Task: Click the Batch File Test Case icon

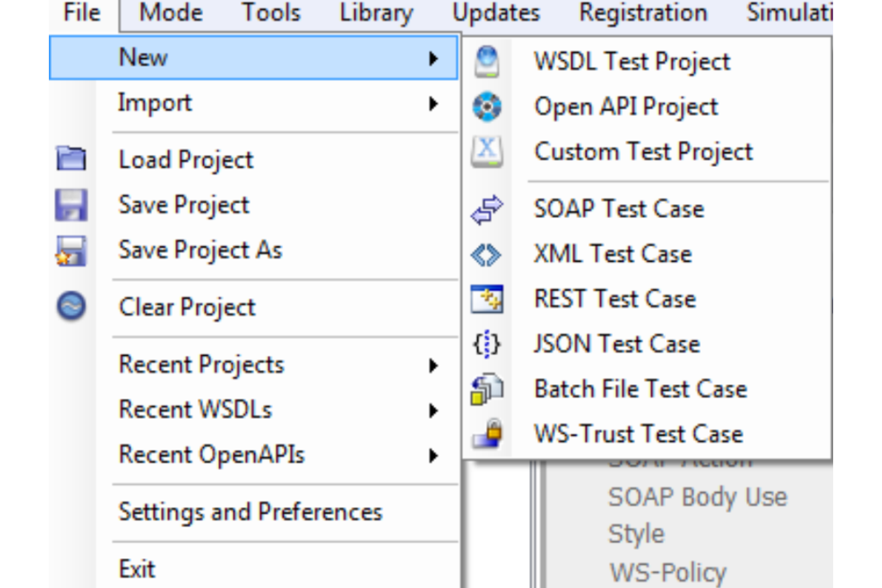Action: pyautogui.click(x=487, y=390)
